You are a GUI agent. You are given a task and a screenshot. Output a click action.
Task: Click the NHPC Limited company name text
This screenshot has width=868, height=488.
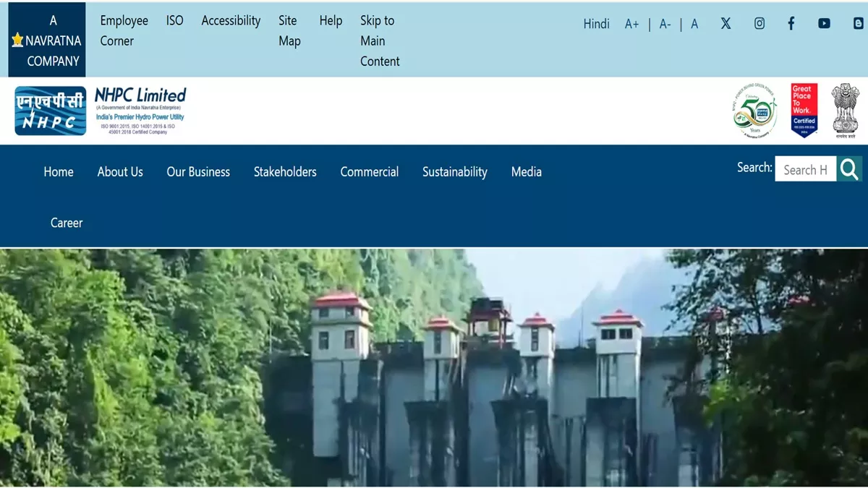click(x=140, y=95)
